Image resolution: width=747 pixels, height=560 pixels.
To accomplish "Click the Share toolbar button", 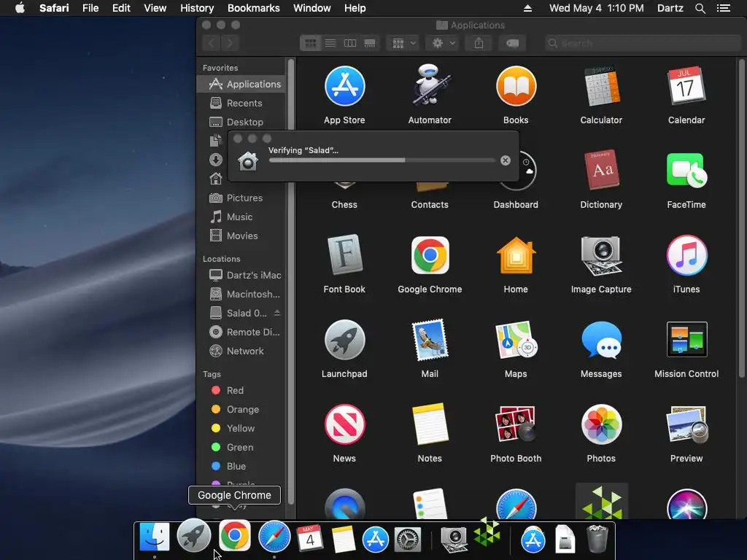I will point(479,43).
